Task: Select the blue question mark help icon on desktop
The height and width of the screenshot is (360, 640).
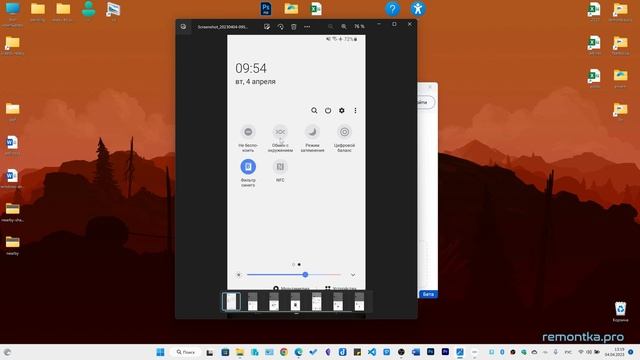Action: (393, 9)
